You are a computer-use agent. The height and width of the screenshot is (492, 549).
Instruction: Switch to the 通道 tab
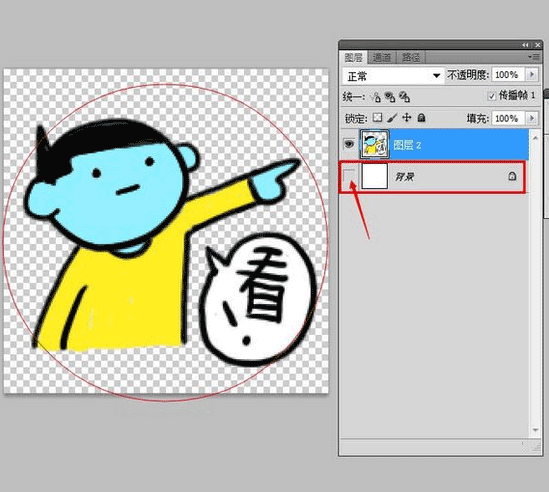(381, 57)
